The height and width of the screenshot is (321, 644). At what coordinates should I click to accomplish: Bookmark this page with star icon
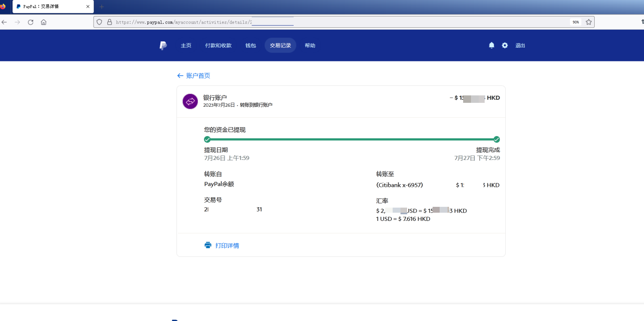pyautogui.click(x=589, y=22)
